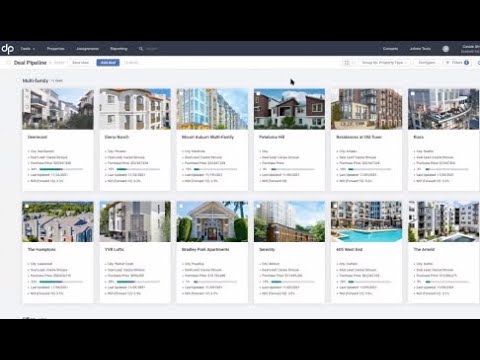Click The Hamptons card progress bar
Viewport: 480px width, 360px height.
61,282
